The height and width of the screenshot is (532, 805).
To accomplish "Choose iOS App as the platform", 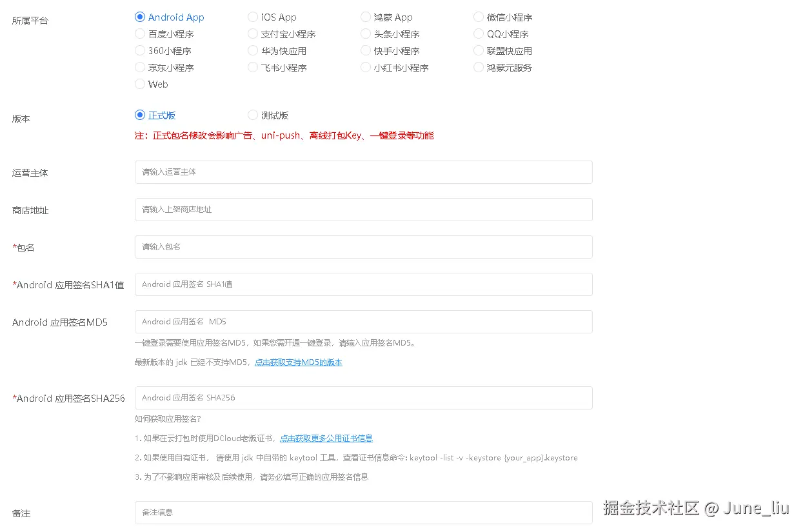I will 253,17.
